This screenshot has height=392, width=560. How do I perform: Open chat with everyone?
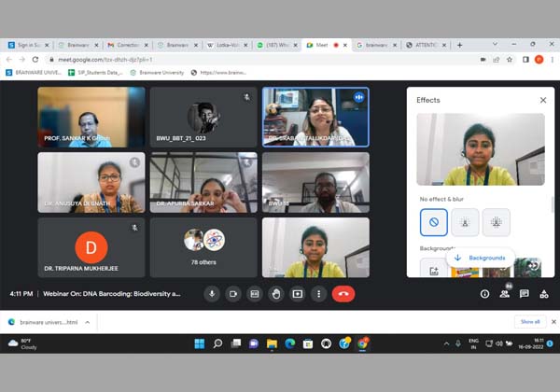(524, 294)
